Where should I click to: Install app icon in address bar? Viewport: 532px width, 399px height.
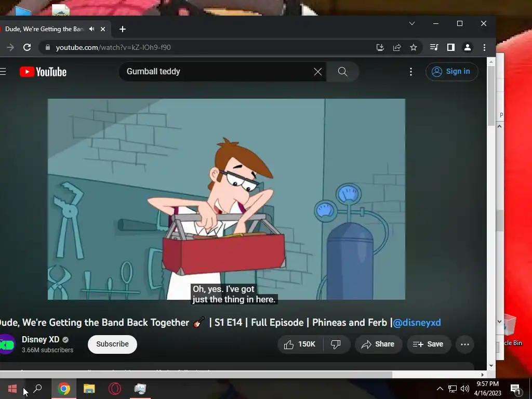pos(380,47)
